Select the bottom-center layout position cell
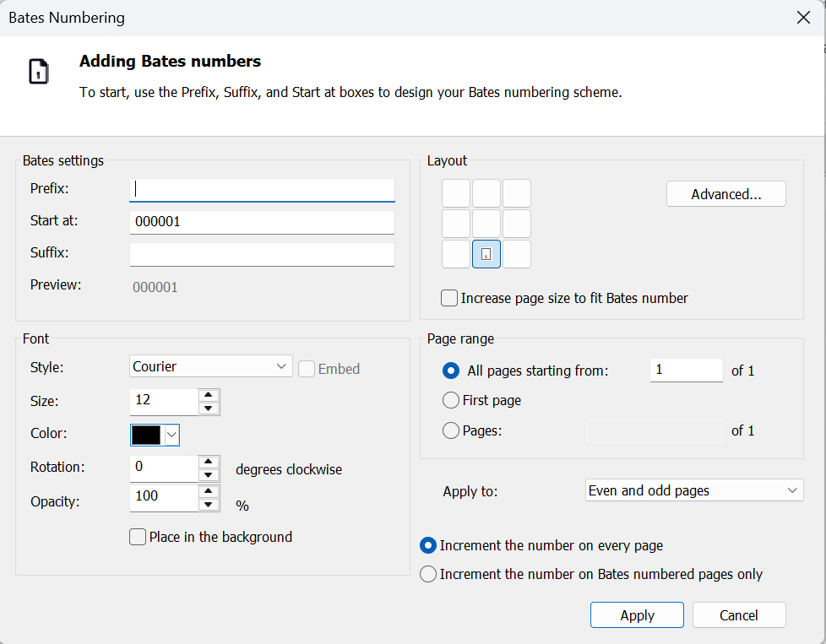The image size is (826, 644). pos(486,254)
